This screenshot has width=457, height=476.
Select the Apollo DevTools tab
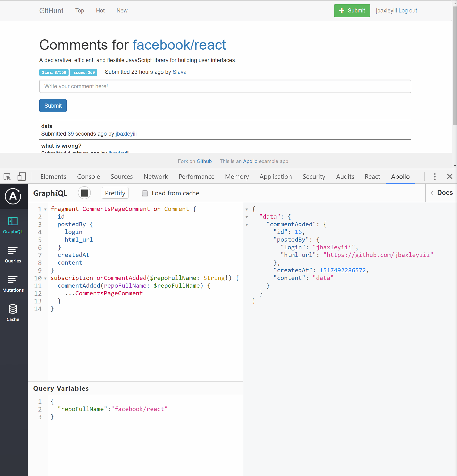(400, 177)
